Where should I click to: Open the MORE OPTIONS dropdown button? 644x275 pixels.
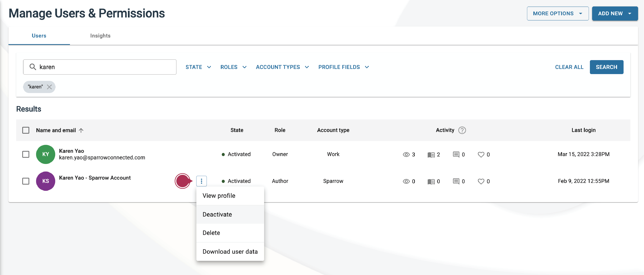pos(557,13)
